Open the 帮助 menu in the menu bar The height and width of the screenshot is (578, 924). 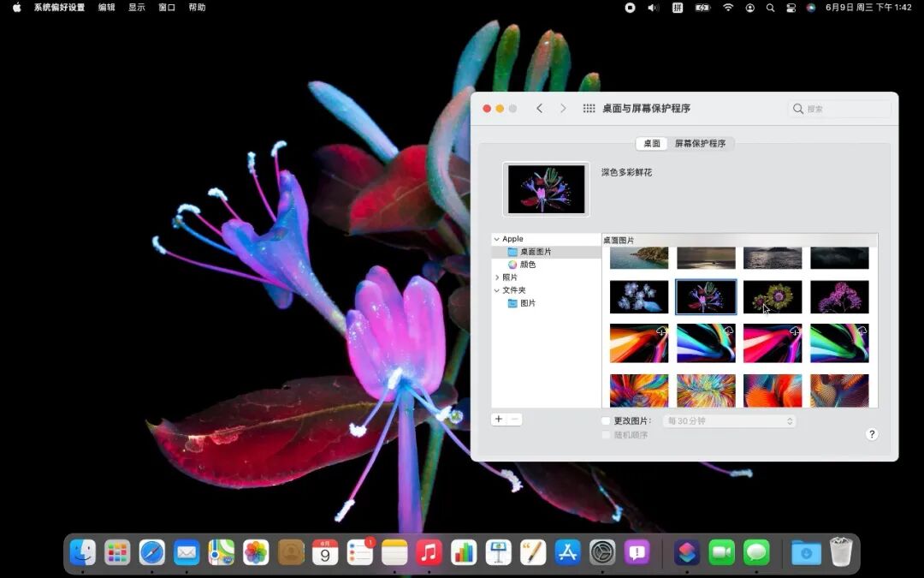point(197,8)
